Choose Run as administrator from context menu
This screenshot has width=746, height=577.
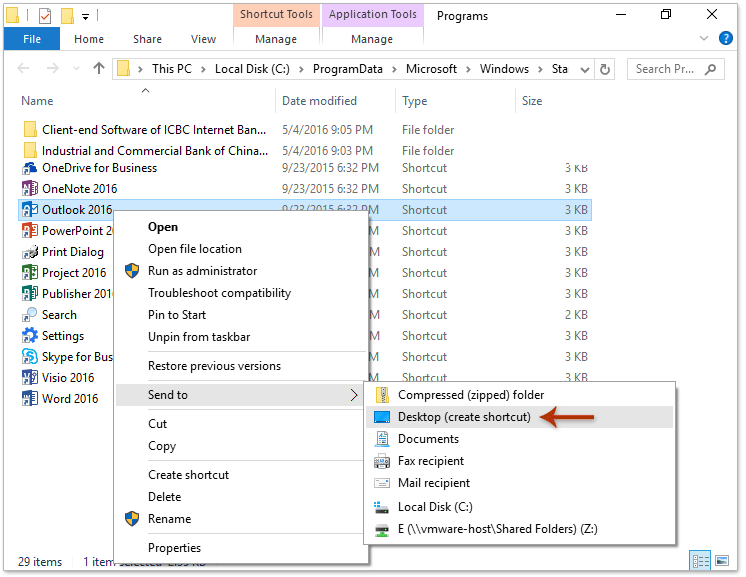pyautogui.click(x=202, y=271)
